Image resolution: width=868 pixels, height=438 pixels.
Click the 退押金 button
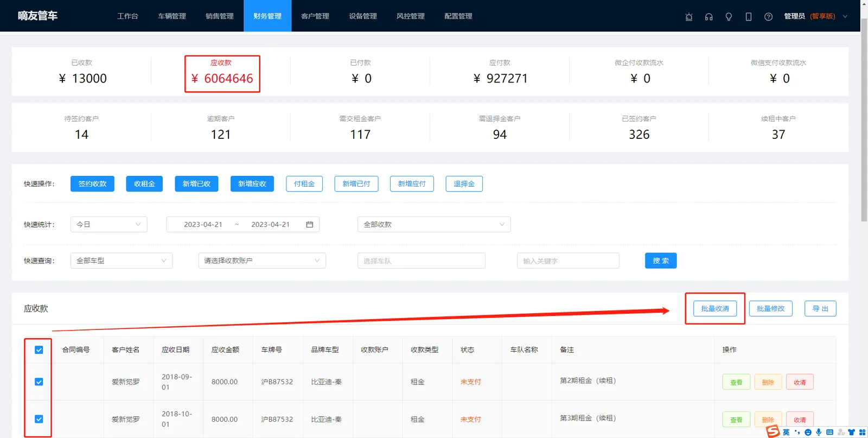[x=464, y=184]
